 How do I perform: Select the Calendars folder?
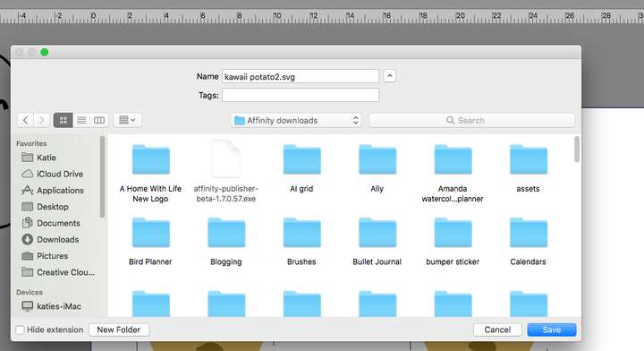click(x=529, y=241)
